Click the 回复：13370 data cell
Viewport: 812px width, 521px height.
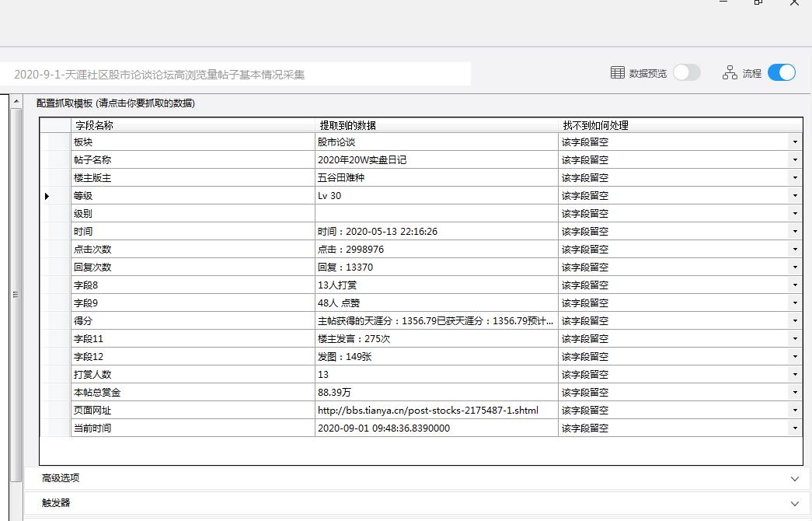(437, 267)
